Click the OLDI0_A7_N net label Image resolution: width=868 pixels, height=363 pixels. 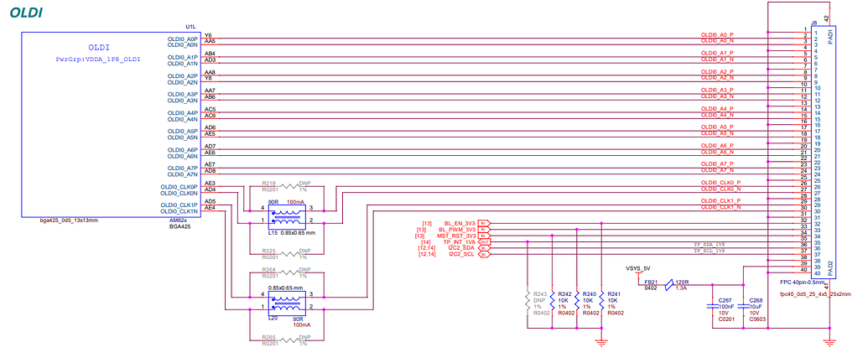[717, 170]
